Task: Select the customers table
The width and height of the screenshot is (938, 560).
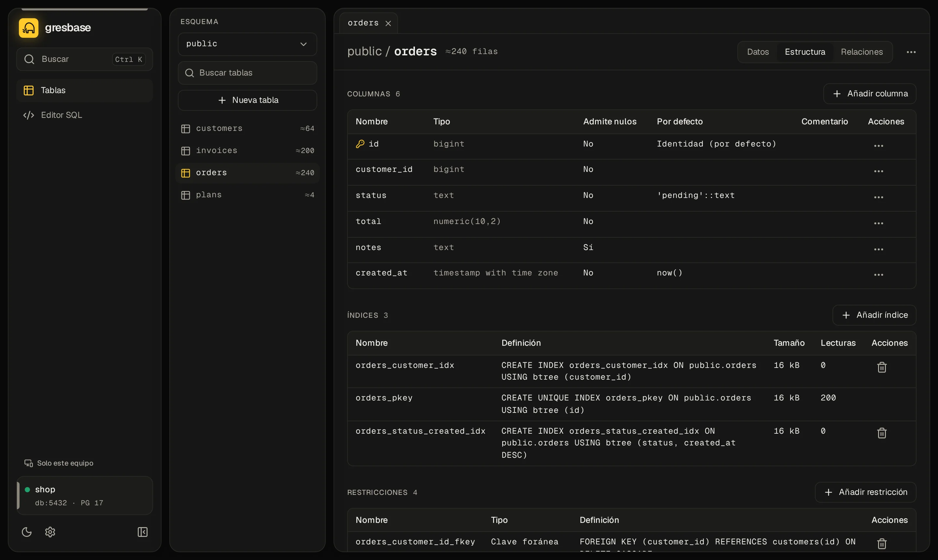Action: pos(247,128)
